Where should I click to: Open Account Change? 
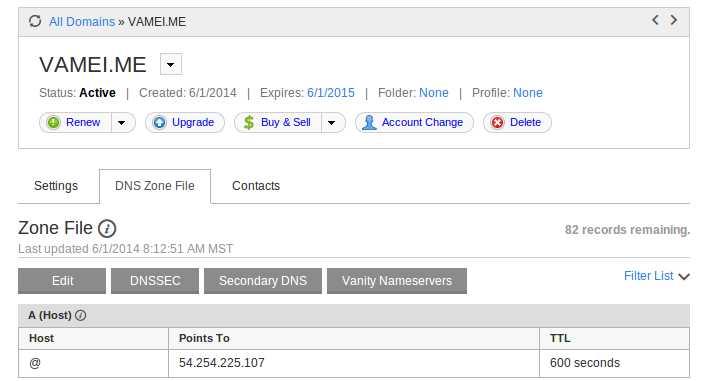pos(414,122)
